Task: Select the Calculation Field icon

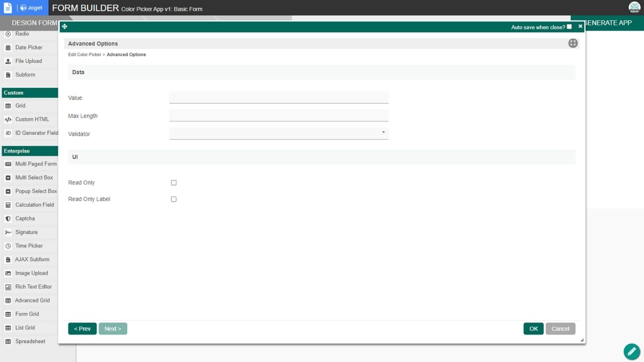Action: coord(8,205)
